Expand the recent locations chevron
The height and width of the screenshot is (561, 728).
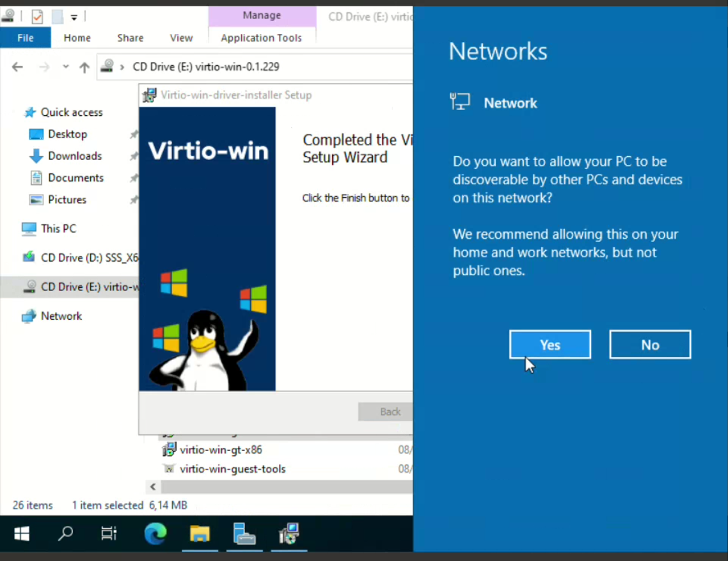pyautogui.click(x=65, y=67)
